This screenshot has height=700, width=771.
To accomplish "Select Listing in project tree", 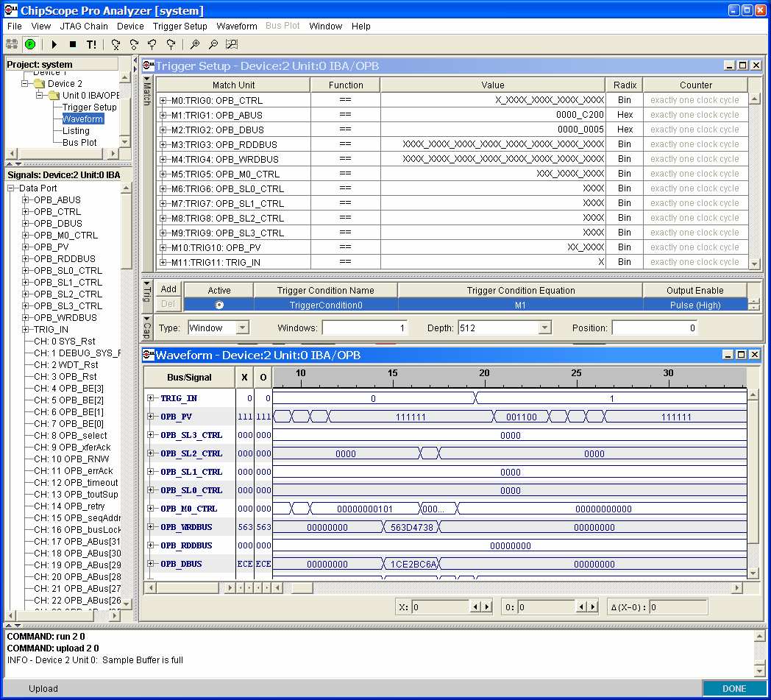I will click(x=76, y=131).
